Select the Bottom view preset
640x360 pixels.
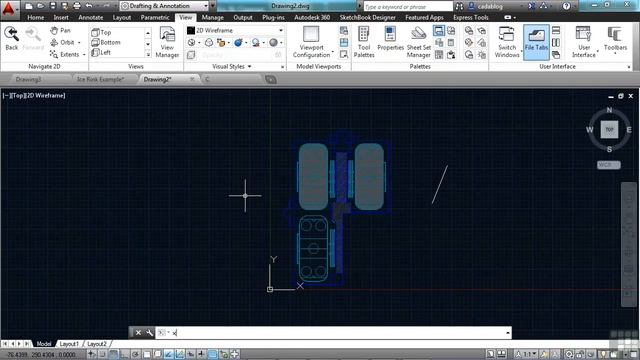tap(106, 42)
